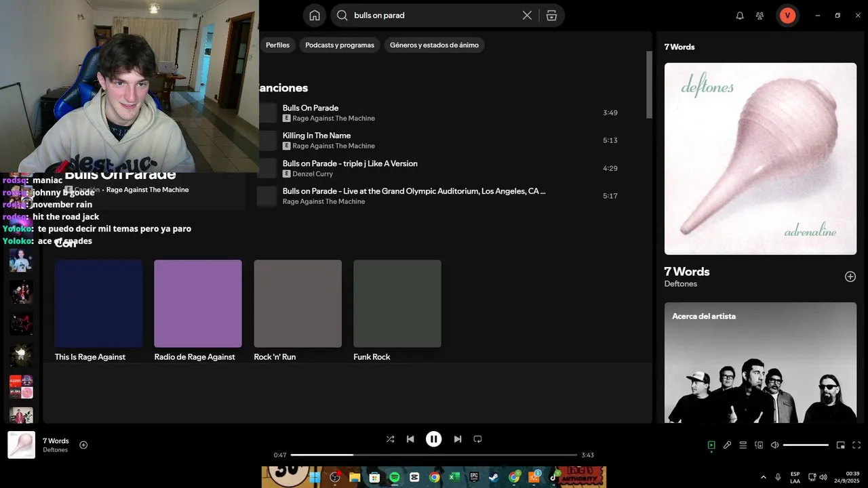Open CapCut from the taskbar
The height and width of the screenshot is (488, 868).
click(x=414, y=477)
